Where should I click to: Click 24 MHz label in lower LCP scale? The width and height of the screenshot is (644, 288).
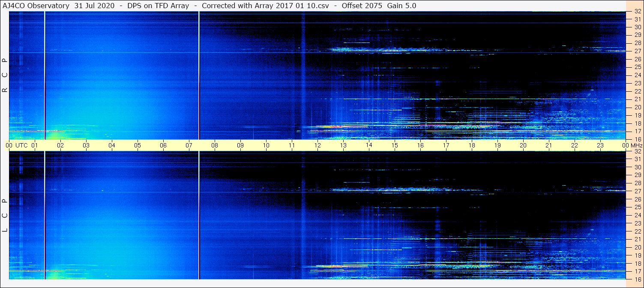637,215
